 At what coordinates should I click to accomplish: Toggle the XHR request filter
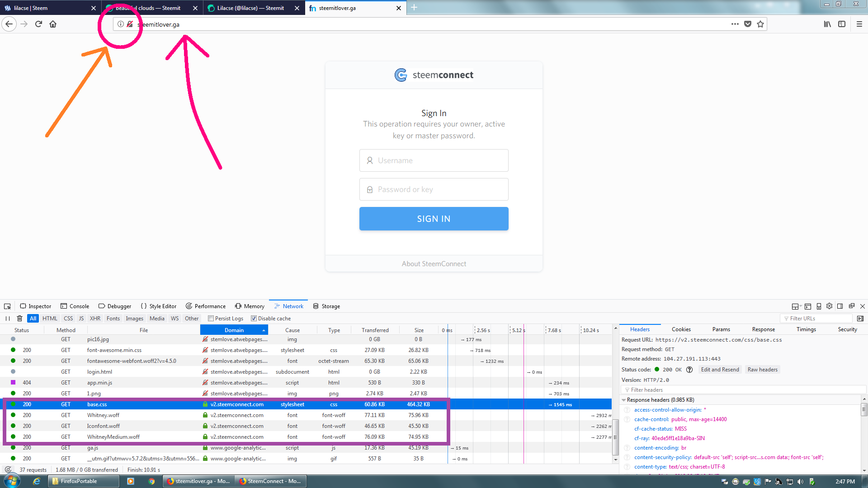(x=95, y=319)
